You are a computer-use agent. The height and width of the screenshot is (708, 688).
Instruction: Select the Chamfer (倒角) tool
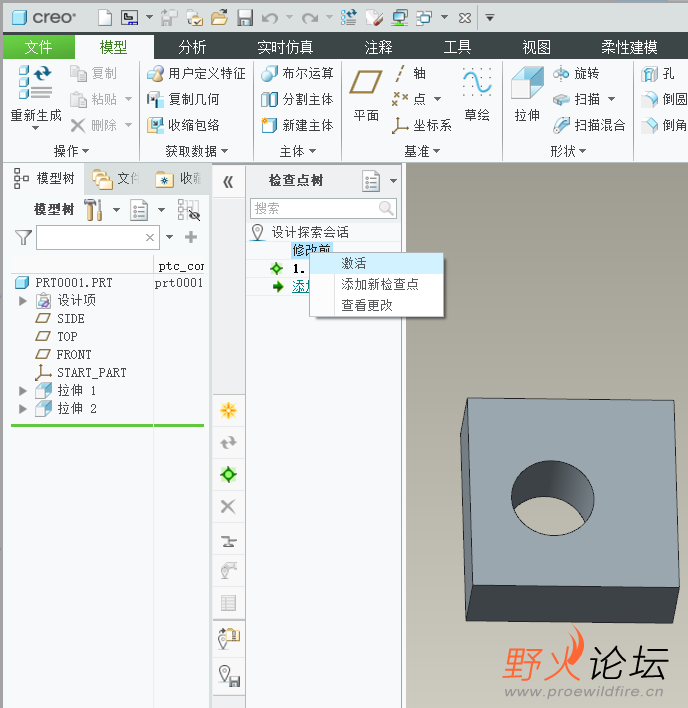tap(664, 125)
